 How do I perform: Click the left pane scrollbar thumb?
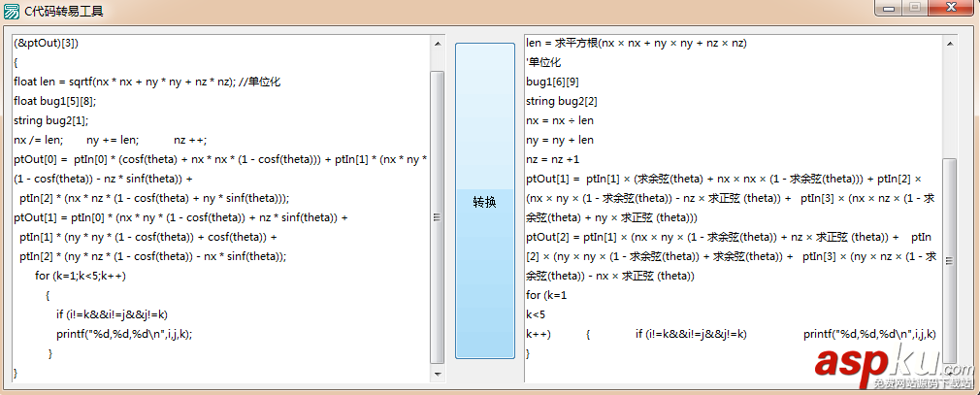438,216
